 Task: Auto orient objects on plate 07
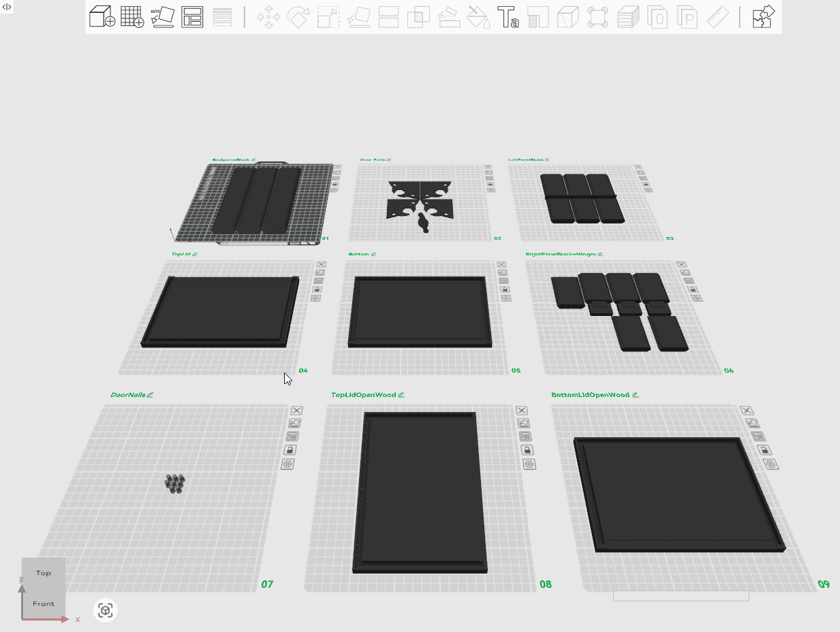(294, 424)
